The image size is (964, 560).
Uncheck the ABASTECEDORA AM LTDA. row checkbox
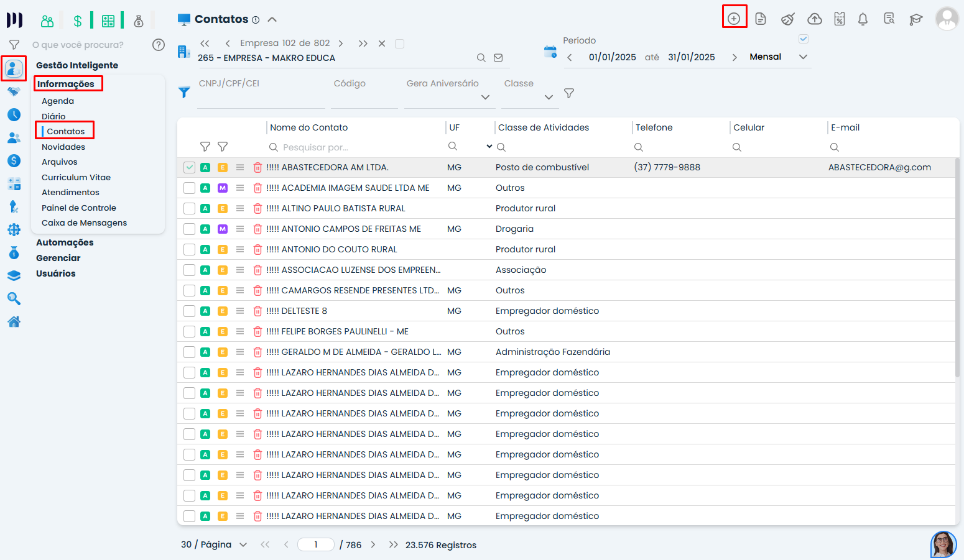pyautogui.click(x=190, y=168)
